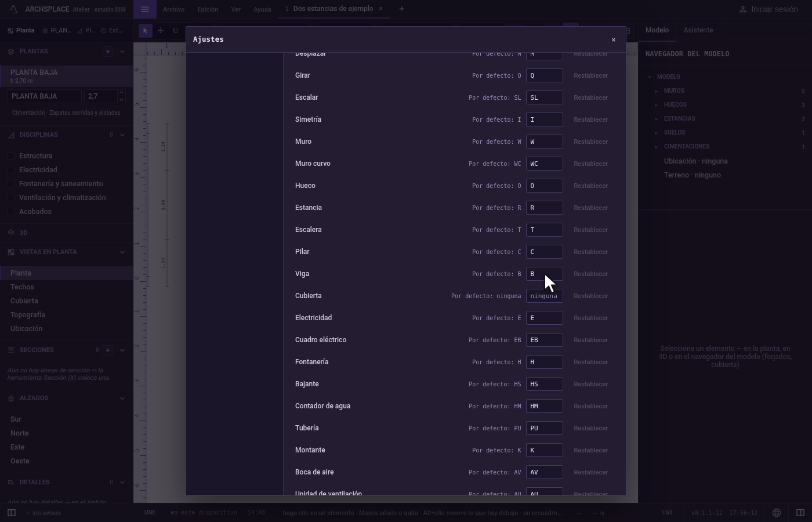Expand ESTANCIAS tree node

click(x=657, y=119)
